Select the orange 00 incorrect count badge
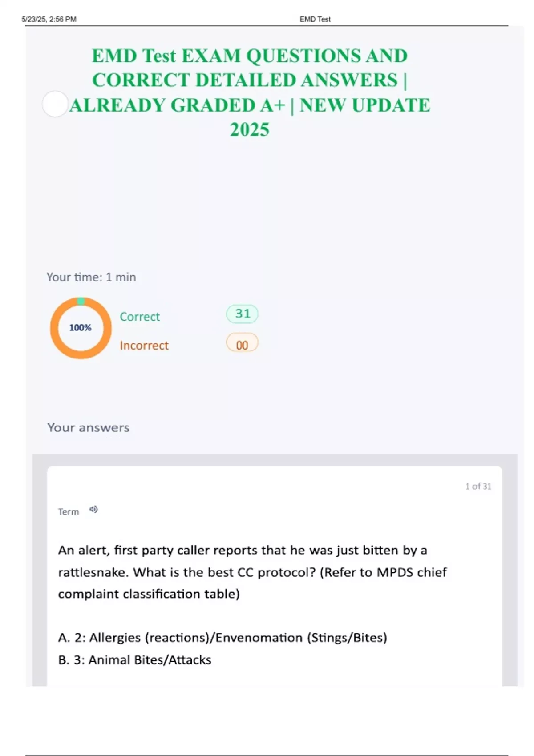Screen dimensions: 534x756 pos(242,345)
